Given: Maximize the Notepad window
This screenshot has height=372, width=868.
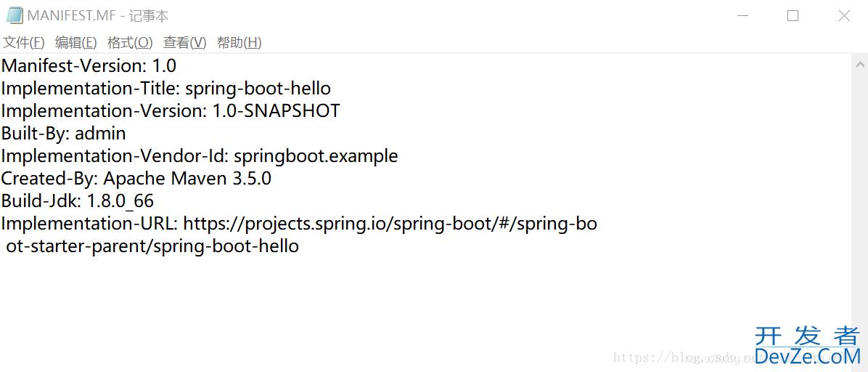Looking at the screenshot, I should (793, 15).
